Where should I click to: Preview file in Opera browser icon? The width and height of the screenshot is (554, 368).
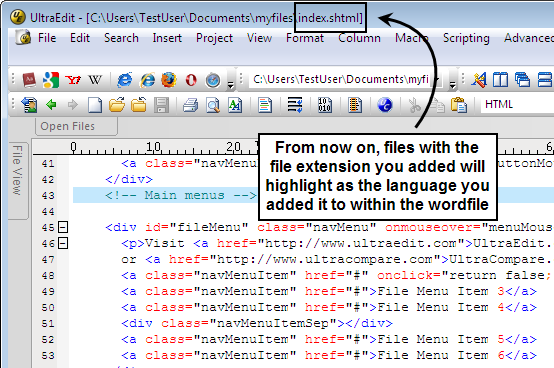point(191,80)
